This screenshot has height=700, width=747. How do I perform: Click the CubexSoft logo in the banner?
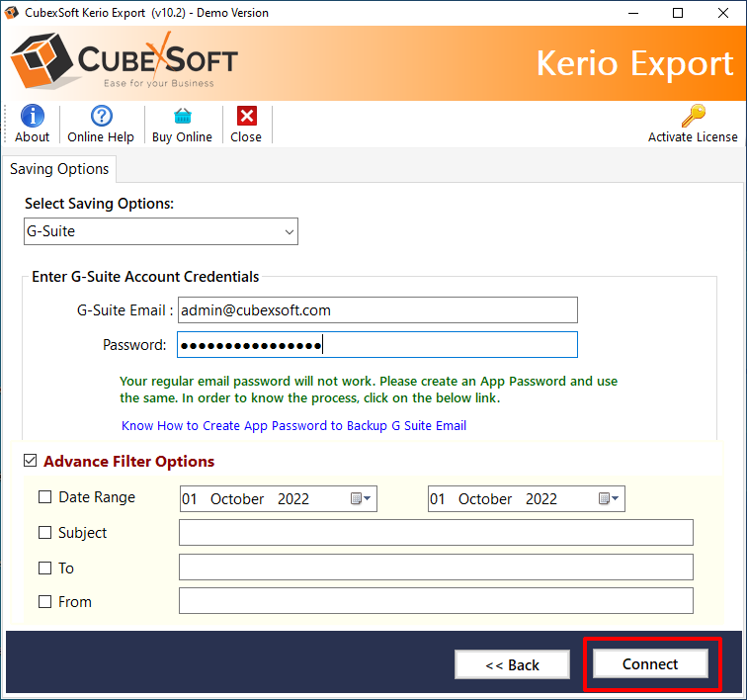[125, 61]
